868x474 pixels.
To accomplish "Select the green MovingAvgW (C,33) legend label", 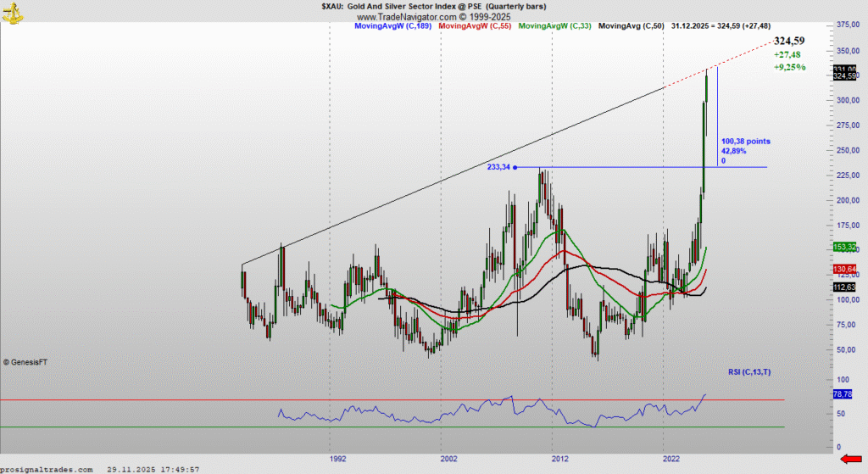I will pos(554,26).
